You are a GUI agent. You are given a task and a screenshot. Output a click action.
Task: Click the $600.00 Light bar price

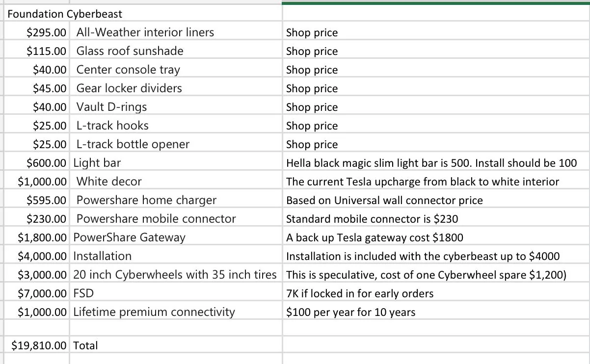pyautogui.click(x=37, y=163)
